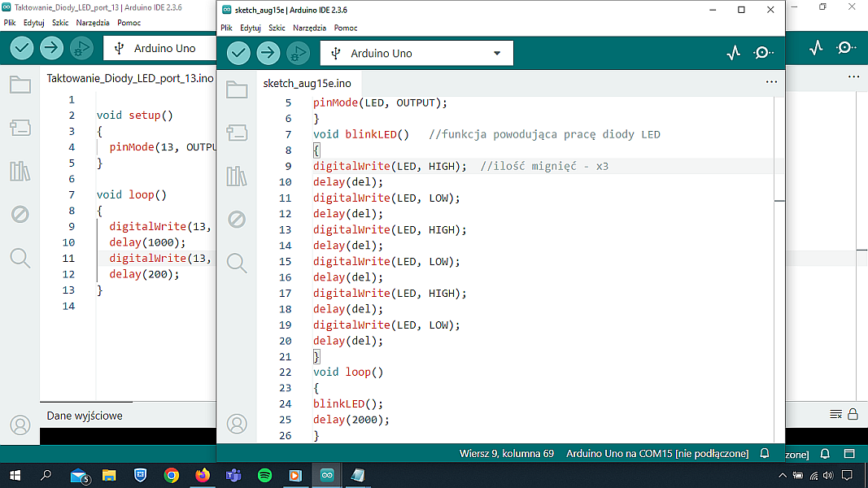Click notification bell in Taktowanie_Diody status bar

825,454
